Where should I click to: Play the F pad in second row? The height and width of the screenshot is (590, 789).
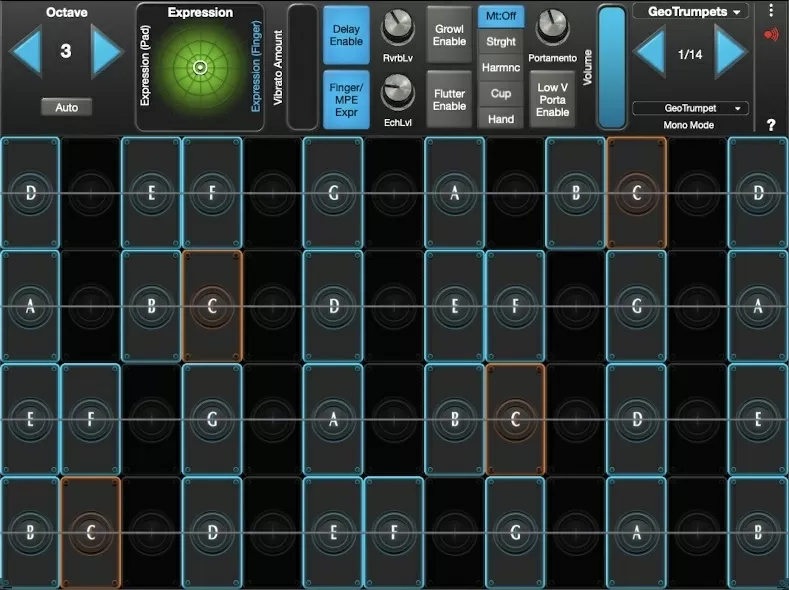tap(515, 306)
